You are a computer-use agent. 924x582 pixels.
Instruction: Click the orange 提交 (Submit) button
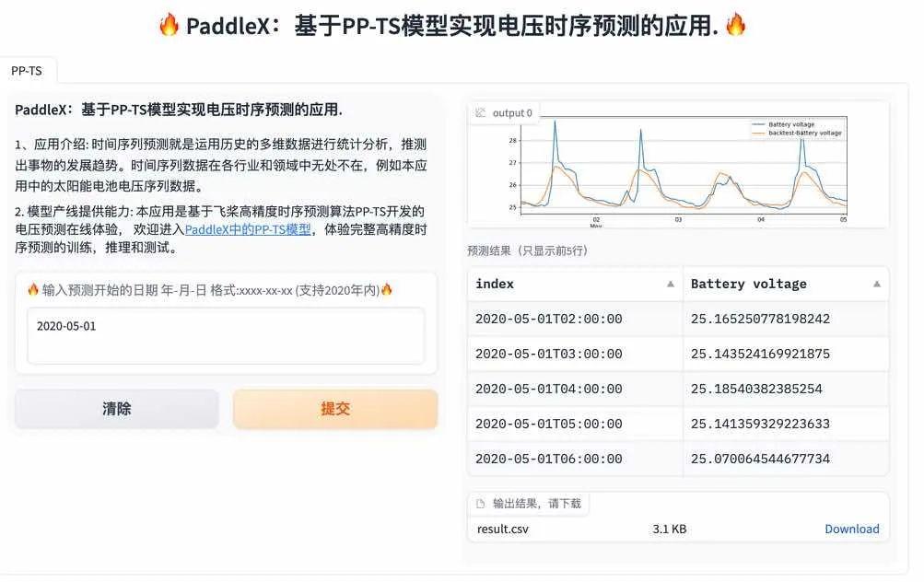click(x=334, y=408)
